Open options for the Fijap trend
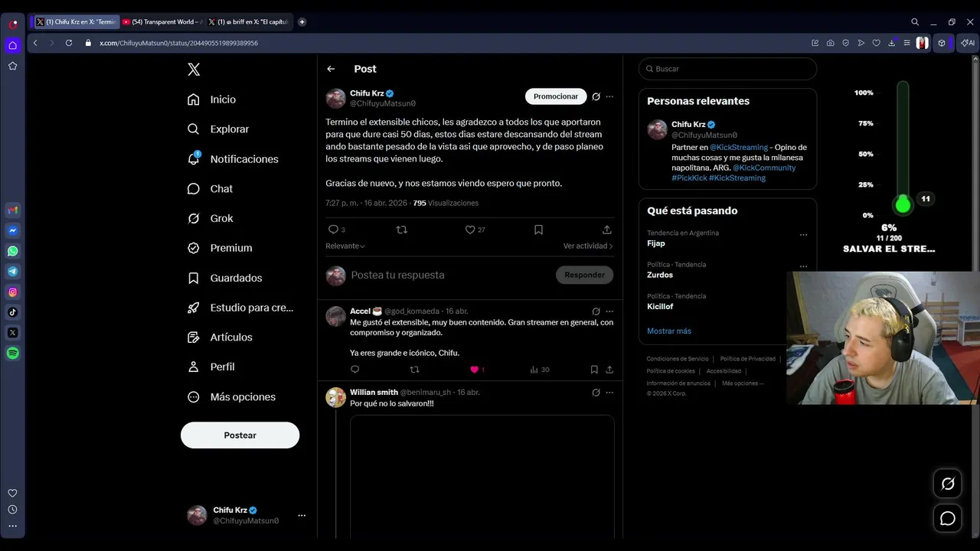Viewport: 980px width, 551px height. pos(803,235)
